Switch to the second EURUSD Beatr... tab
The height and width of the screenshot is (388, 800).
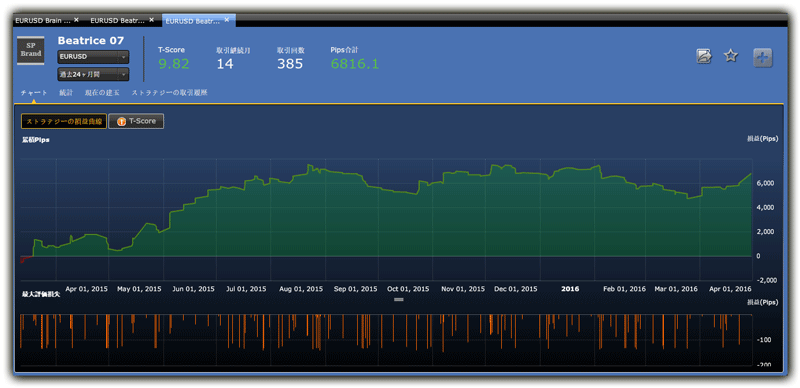click(118, 20)
